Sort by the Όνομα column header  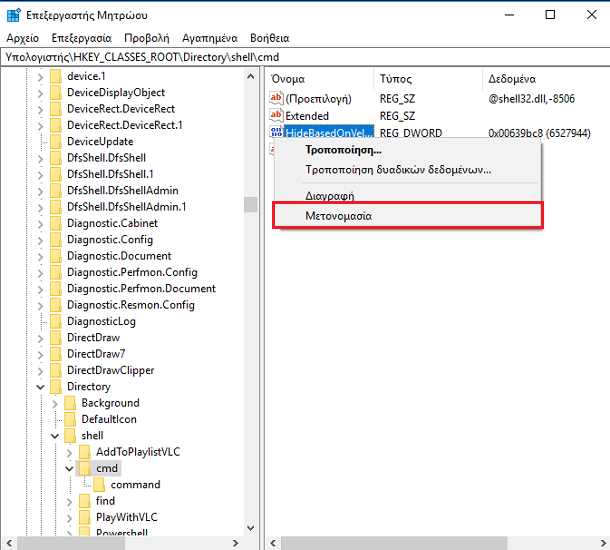(x=321, y=79)
